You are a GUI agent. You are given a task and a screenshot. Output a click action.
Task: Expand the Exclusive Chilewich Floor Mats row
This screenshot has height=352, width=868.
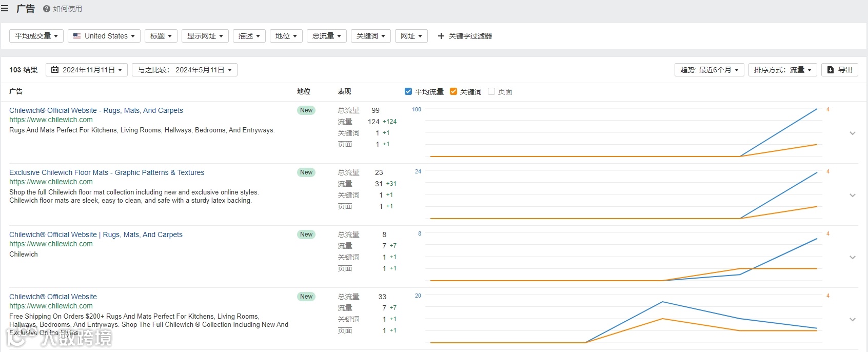853,195
